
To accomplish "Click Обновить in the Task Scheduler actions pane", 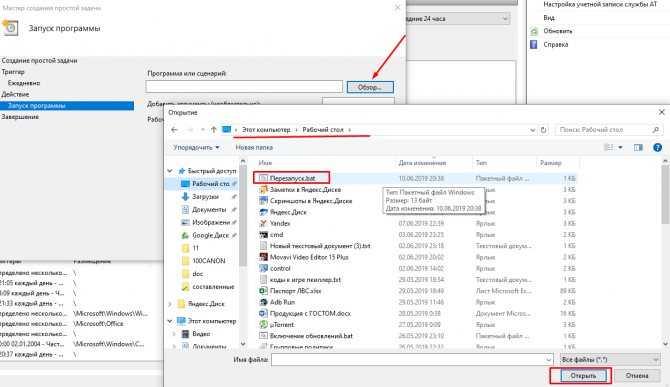I will pos(557,31).
